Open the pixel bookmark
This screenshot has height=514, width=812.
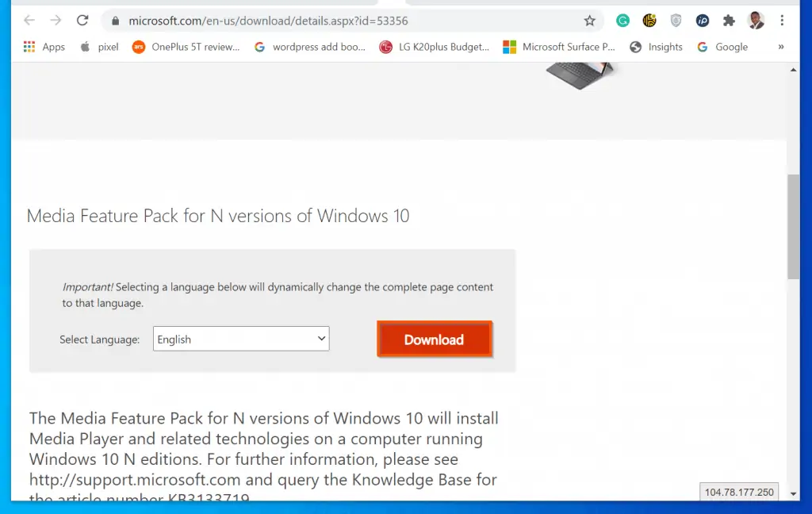(x=99, y=47)
